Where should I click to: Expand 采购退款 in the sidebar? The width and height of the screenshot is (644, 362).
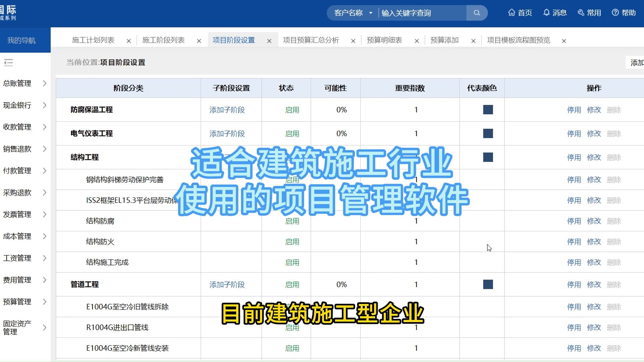tap(25, 193)
